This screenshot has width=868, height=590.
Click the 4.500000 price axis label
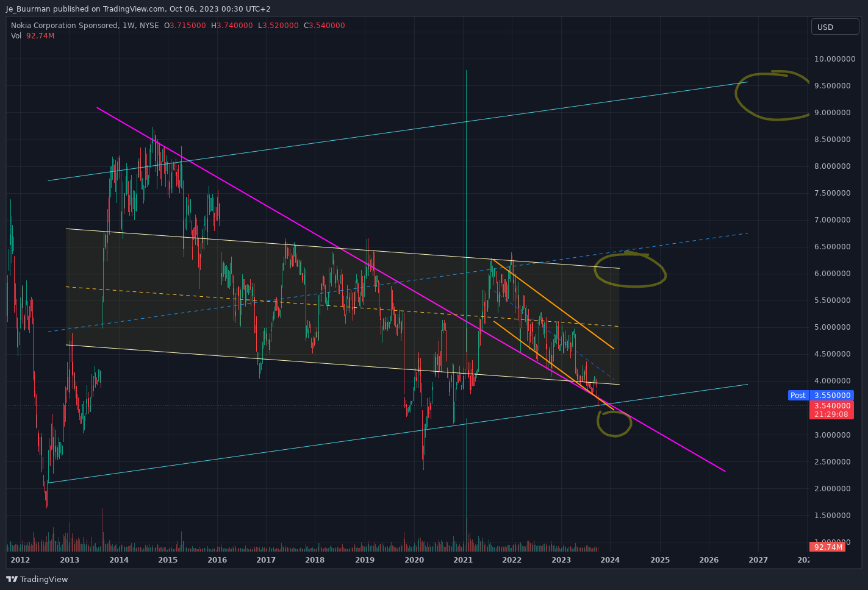tap(832, 354)
